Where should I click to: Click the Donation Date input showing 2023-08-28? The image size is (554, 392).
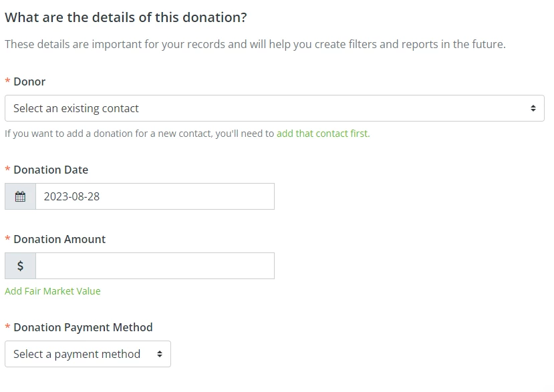pyautogui.click(x=154, y=196)
